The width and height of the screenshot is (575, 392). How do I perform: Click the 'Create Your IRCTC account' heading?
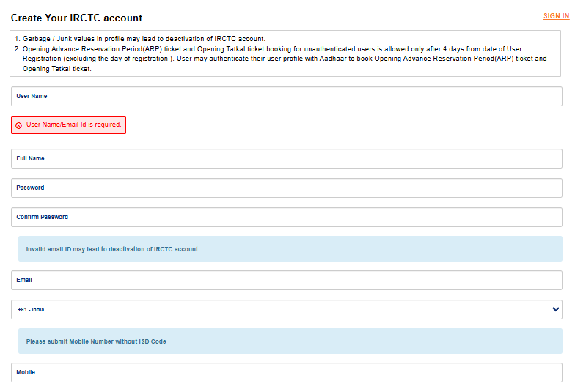click(76, 18)
